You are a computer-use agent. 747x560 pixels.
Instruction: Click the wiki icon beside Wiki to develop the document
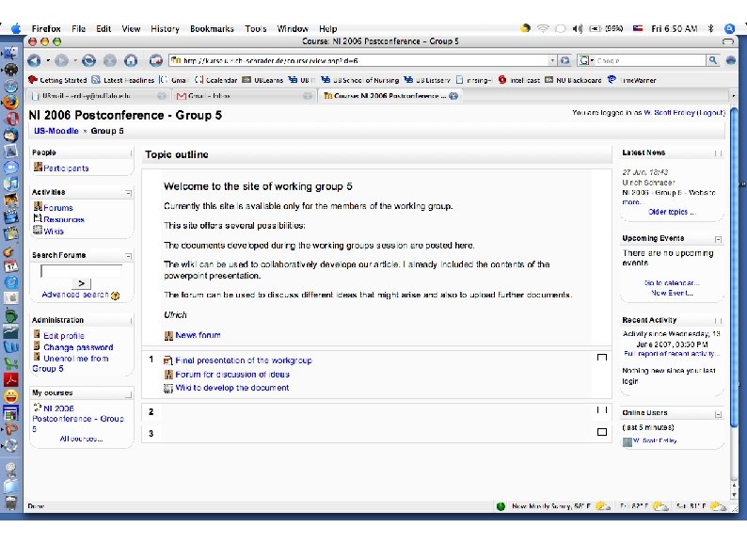pos(168,389)
